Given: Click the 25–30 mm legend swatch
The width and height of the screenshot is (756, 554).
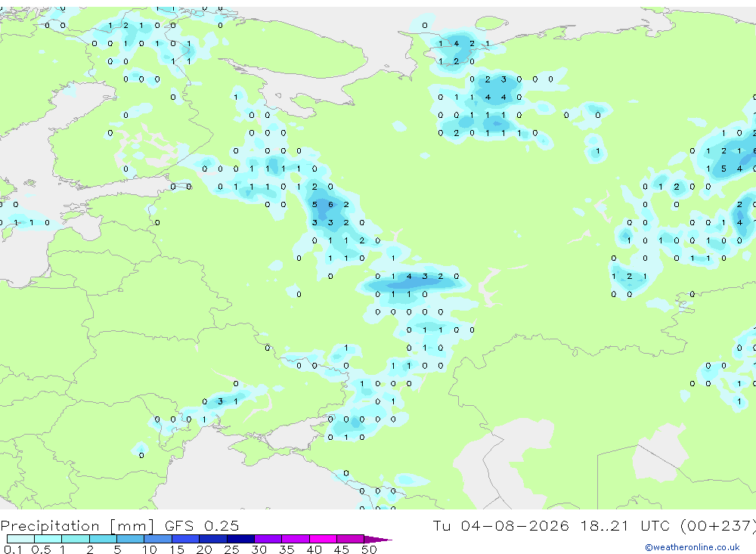Looking at the screenshot, I should 240,539.
